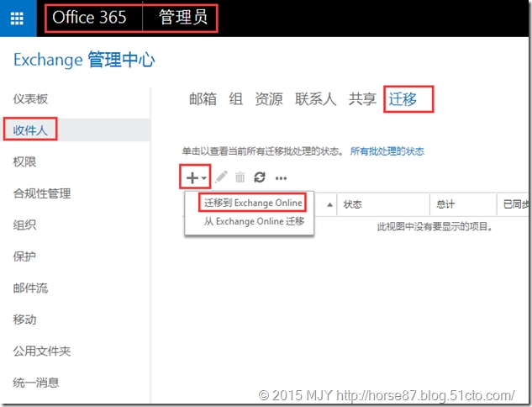Switch to the 迁移 tab
Viewport: 532px width, 407px height.
403,99
